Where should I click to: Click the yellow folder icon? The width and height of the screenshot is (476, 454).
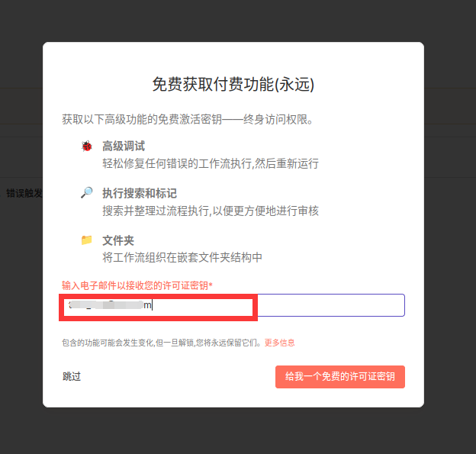87,240
